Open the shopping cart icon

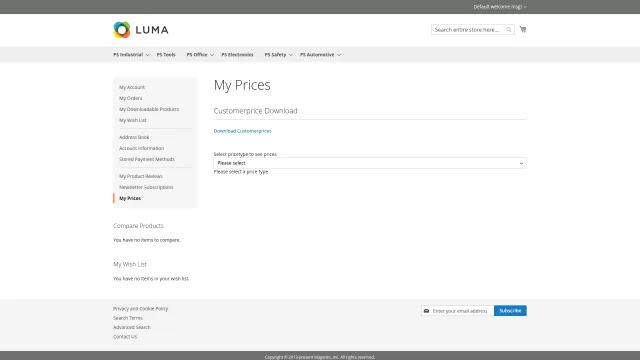pyautogui.click(x=523, y=29)
